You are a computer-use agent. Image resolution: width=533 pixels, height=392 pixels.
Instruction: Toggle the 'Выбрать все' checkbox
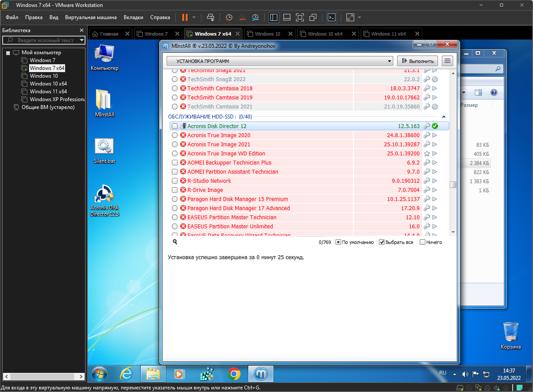[x=382, y=242]
